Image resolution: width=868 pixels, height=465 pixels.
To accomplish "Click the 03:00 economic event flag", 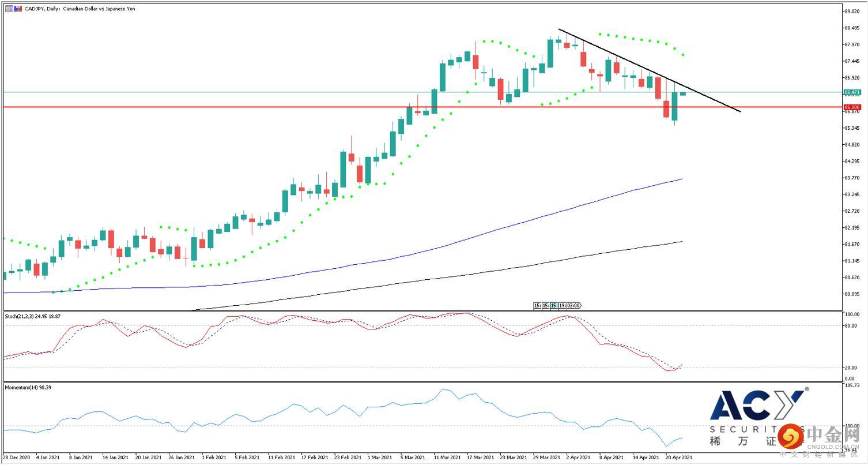I will click(x=574, y=306).
